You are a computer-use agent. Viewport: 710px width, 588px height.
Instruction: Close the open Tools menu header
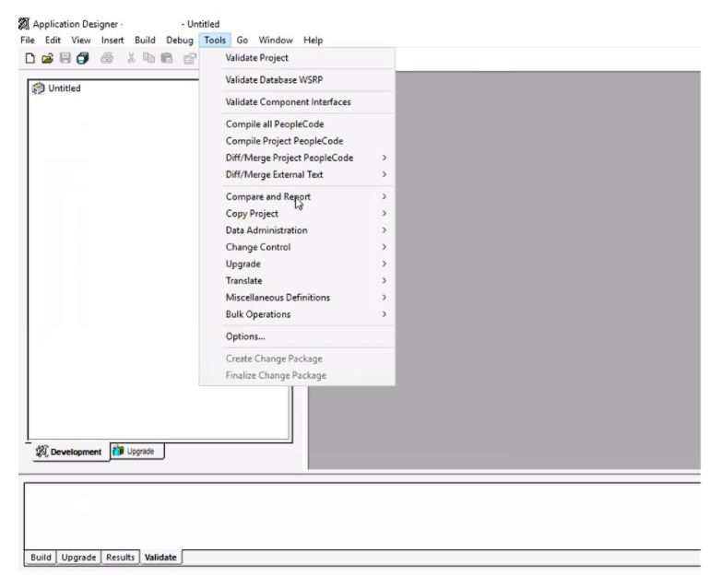pos(215,40)
